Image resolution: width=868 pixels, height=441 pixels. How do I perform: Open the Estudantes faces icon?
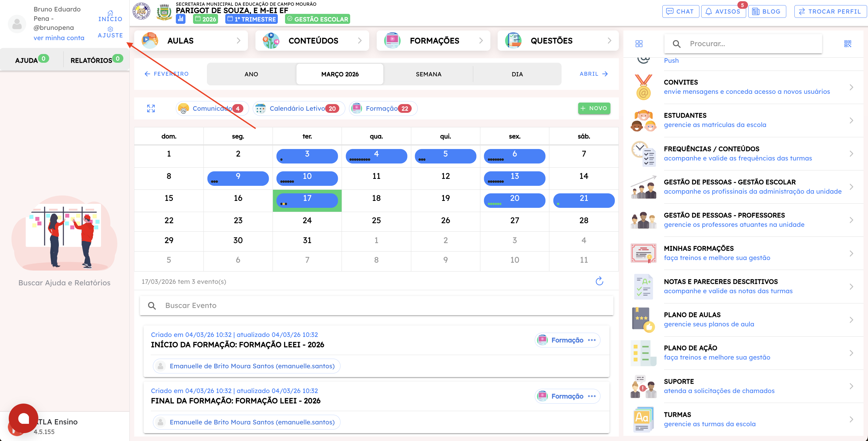(643, 121)
